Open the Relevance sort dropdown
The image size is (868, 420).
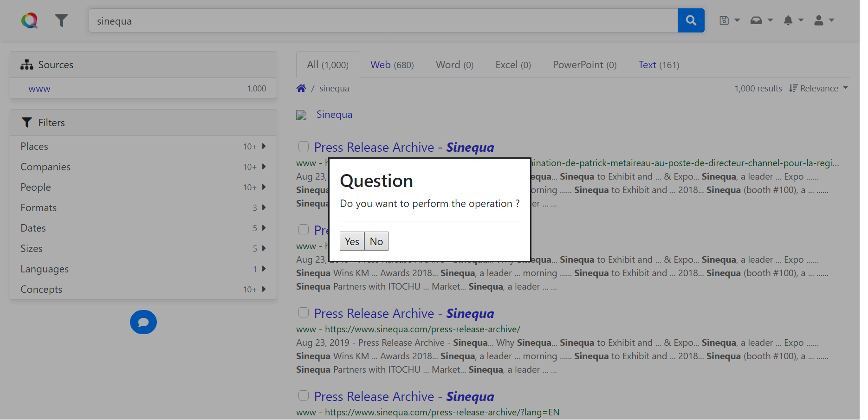tap(819, 88)
